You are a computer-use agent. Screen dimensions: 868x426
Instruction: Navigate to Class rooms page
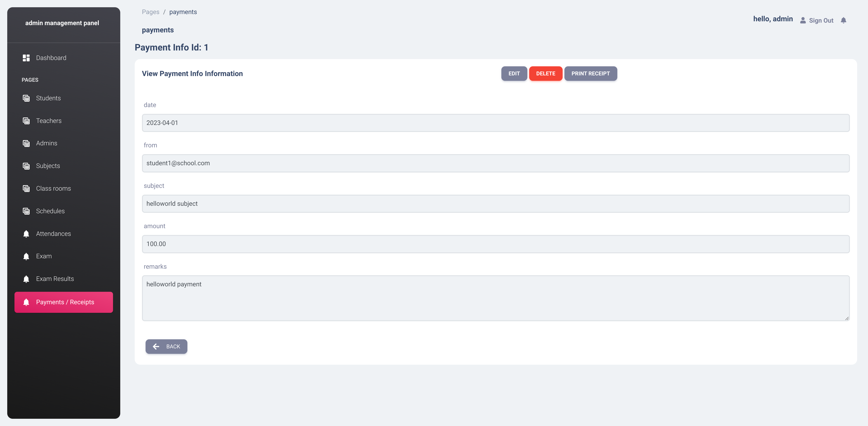point(53,189)
